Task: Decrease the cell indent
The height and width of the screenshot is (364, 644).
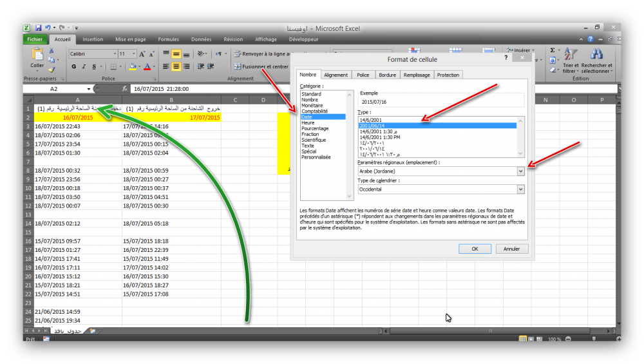Action: click(x=201, y=66)
